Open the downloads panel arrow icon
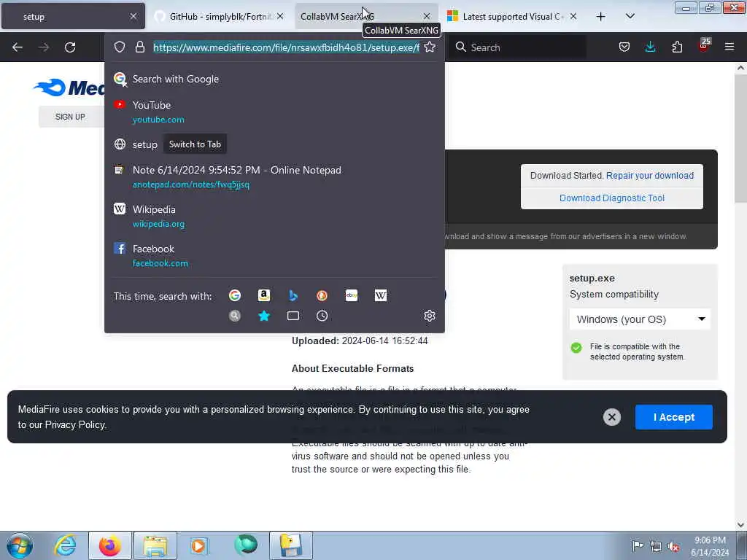 tap(650, 47)
